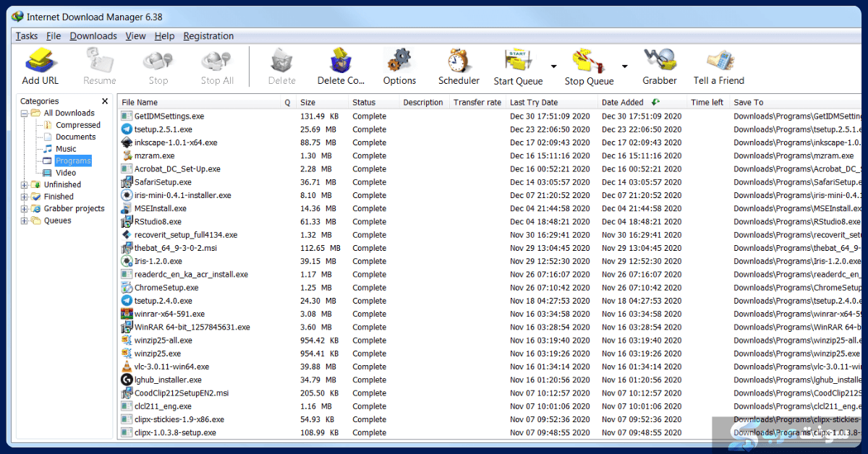Select the Documents category
This screenshot has height=454, width=868.
(x=76, y=137)
